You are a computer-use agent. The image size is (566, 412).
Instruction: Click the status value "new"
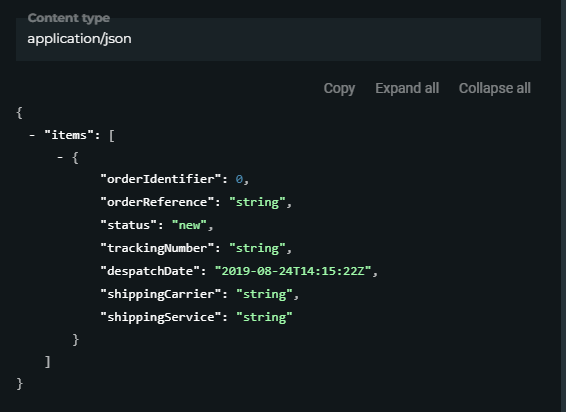coord(189,225)
